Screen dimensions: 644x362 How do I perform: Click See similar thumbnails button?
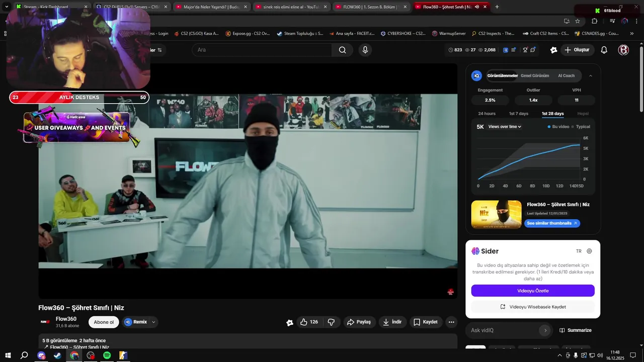552,223
